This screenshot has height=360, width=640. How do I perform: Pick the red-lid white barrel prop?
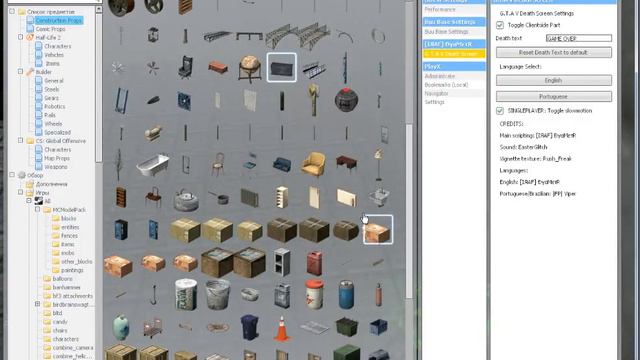point(314,294)
